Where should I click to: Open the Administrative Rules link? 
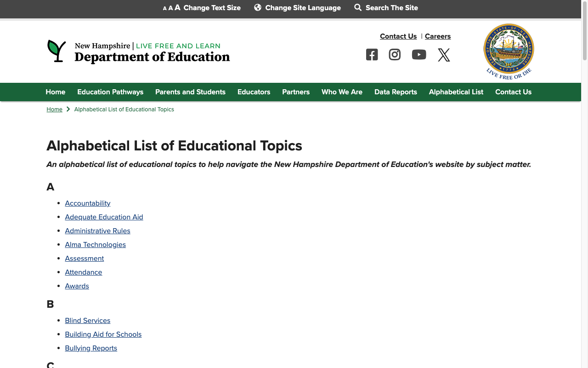click(97, 231)
